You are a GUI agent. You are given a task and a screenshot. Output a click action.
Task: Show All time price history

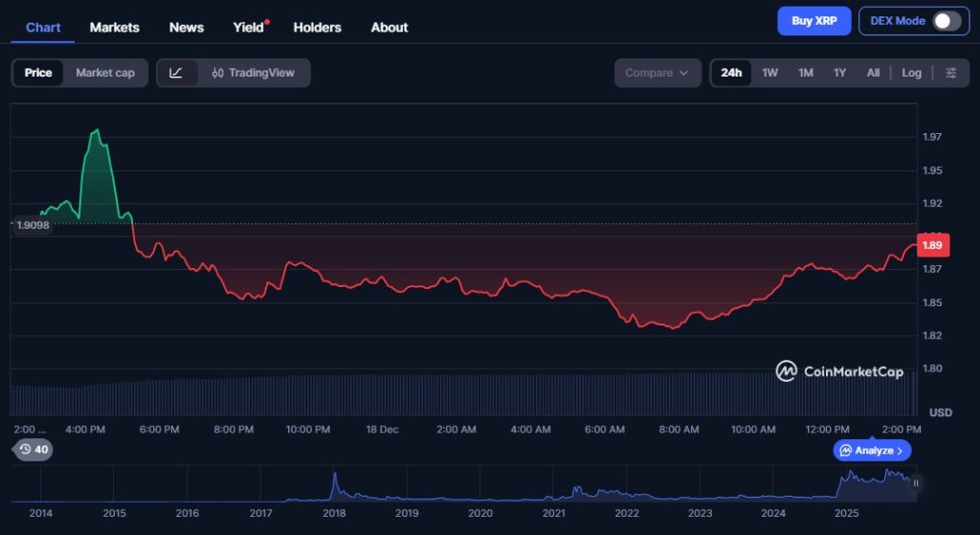(873, 73)
